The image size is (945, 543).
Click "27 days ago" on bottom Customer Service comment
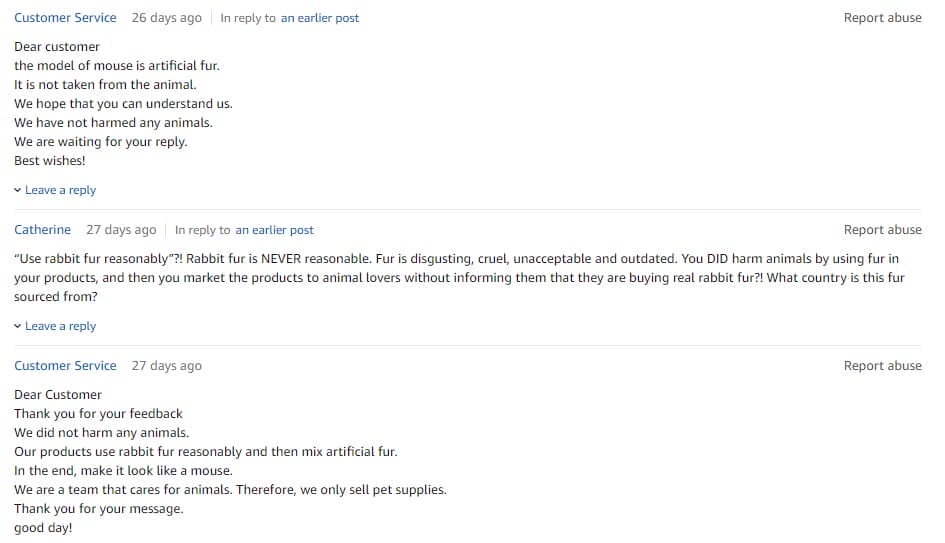(x=166, y=366)
